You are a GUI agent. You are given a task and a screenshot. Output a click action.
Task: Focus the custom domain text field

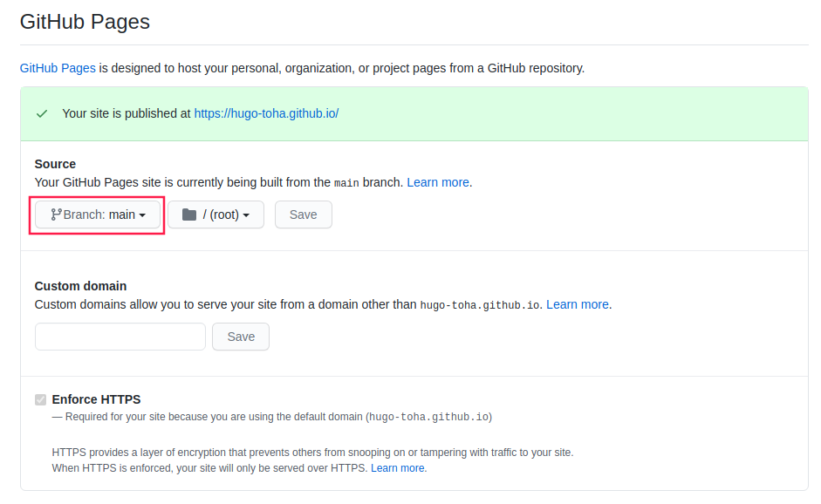120,337
